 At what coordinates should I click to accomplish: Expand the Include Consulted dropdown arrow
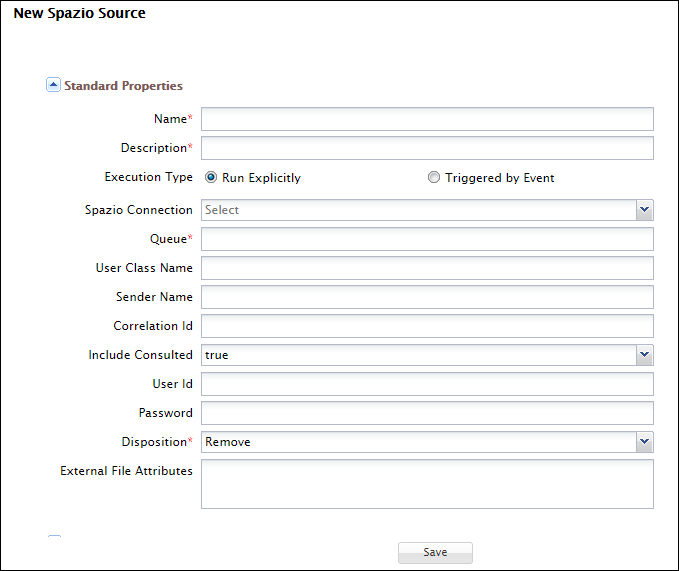[x=644, y=355]
